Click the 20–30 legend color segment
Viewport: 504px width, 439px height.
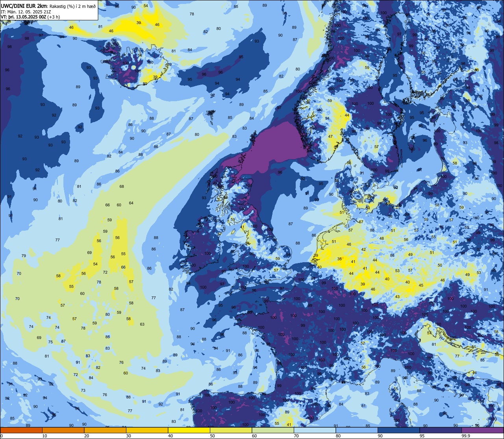click(105, 430)
